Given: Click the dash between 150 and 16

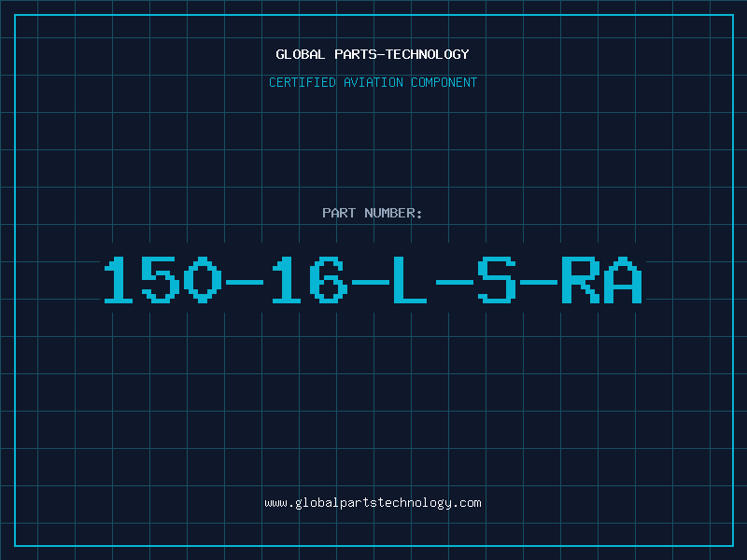Looking at the screenshot, I should [245, 282].
